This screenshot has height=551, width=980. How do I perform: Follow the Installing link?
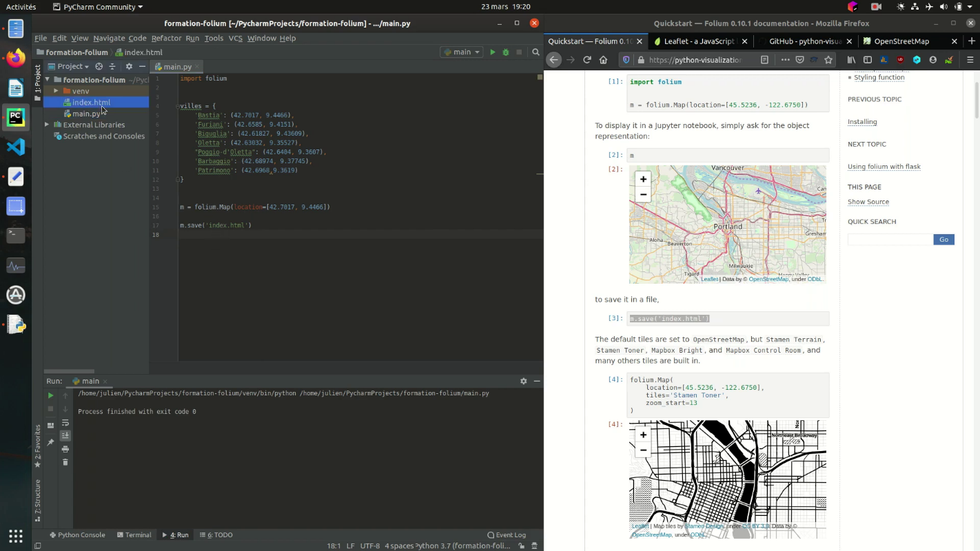coord(862,122)
